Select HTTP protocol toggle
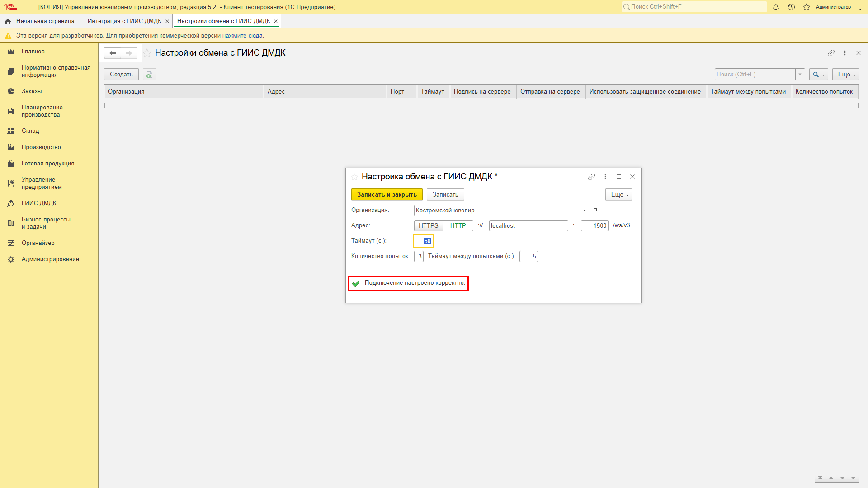 (458, 226)
